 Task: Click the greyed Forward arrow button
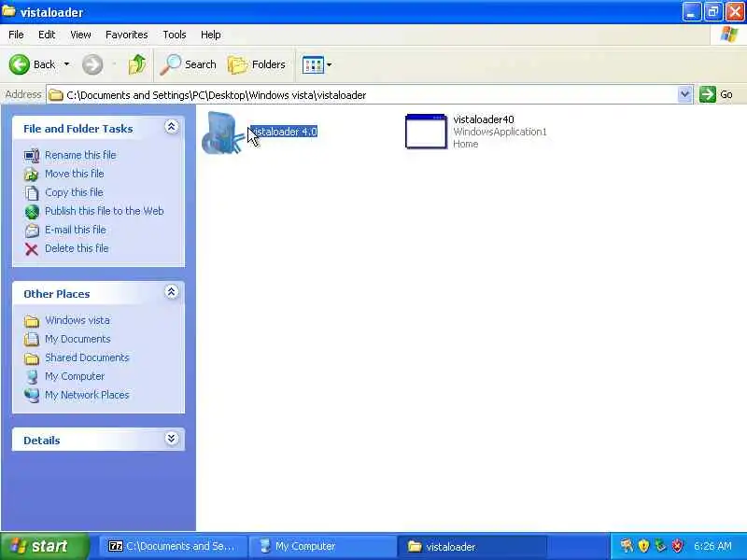(92, 64)
